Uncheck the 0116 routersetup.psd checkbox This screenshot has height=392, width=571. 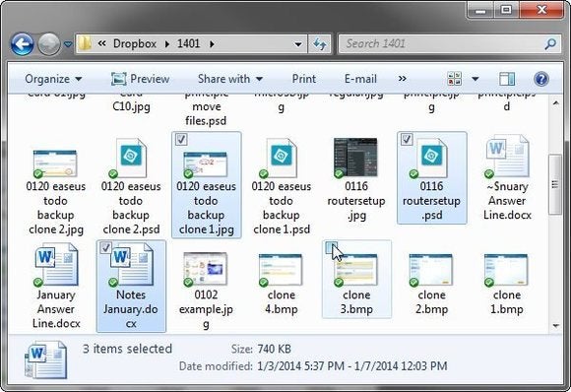pyautogui.click(x=407, y=139)
